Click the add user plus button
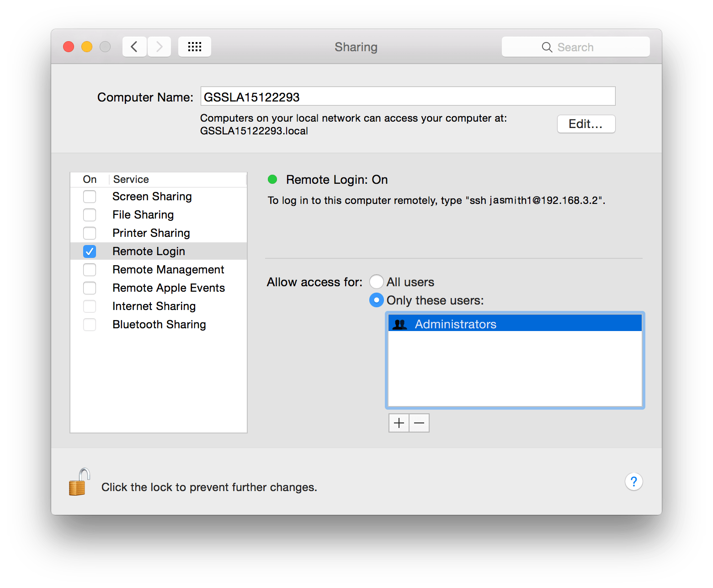The width and height of the screenshot is (713, 588). [x=399, y=423]
